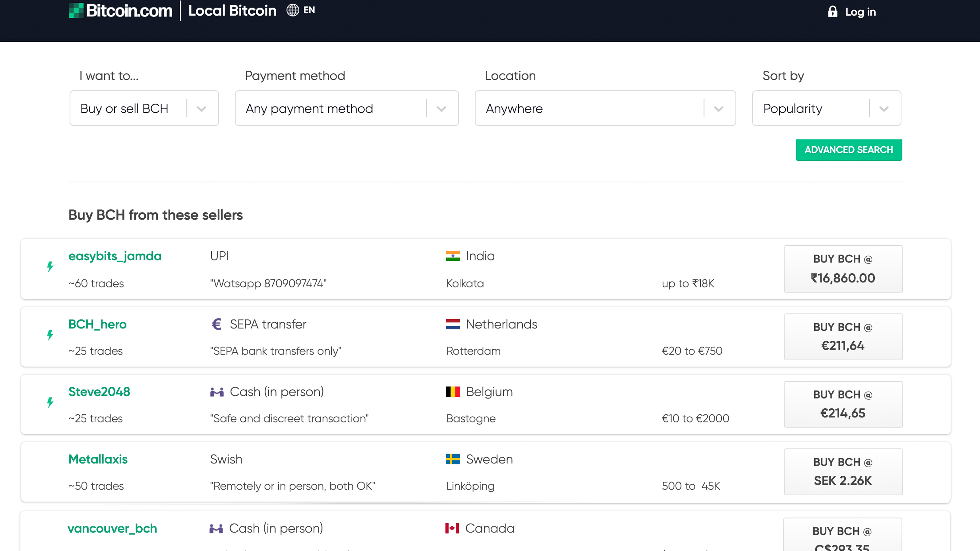
Task: Select the EN language menu item
Action: click(x=308, y=10)
